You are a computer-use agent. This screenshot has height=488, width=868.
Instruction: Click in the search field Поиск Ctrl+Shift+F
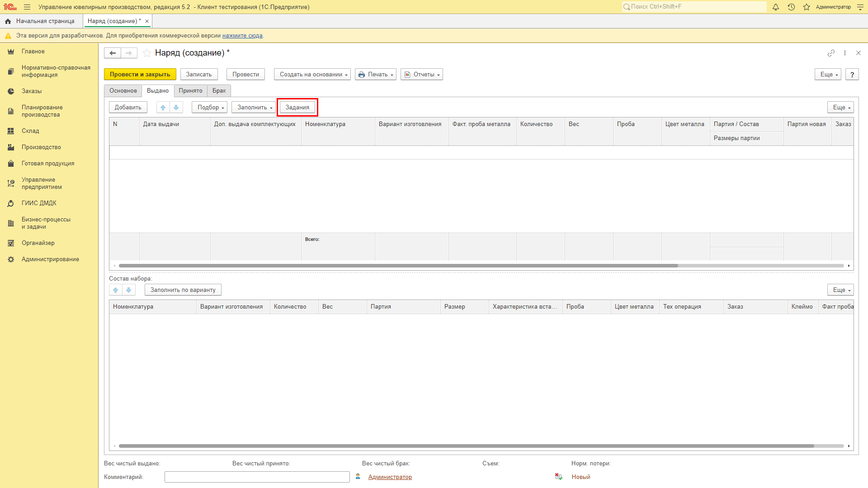(x=694, y=7)
